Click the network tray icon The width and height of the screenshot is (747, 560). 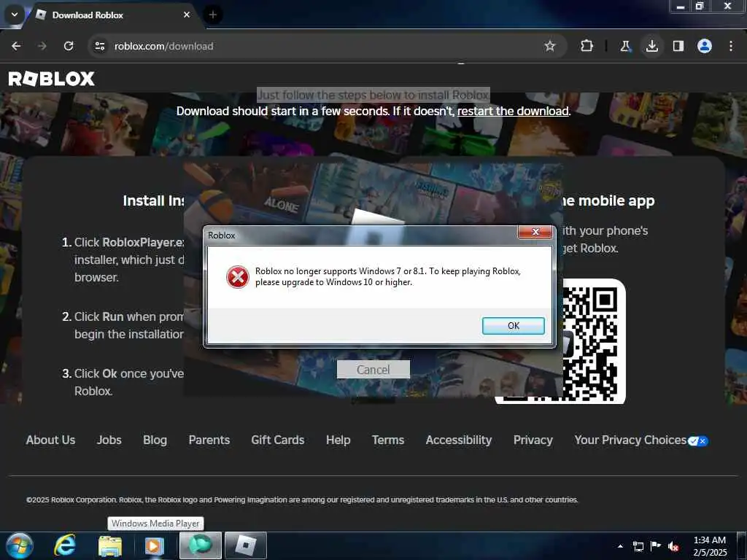pos(638,546)
